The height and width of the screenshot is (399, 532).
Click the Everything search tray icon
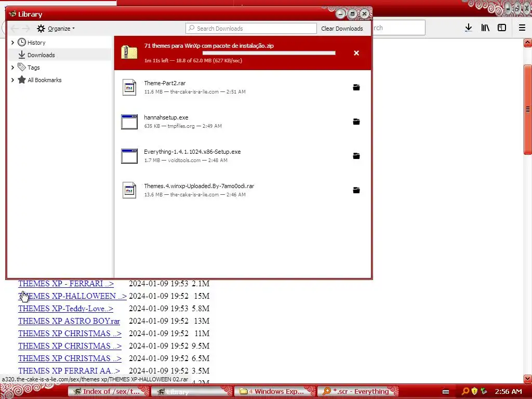tap(465, 391)
